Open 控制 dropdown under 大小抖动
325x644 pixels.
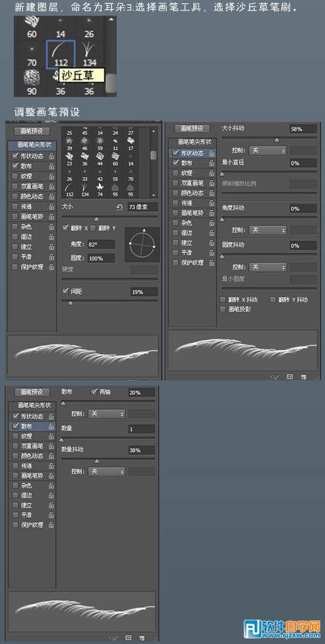pos(267,151)
